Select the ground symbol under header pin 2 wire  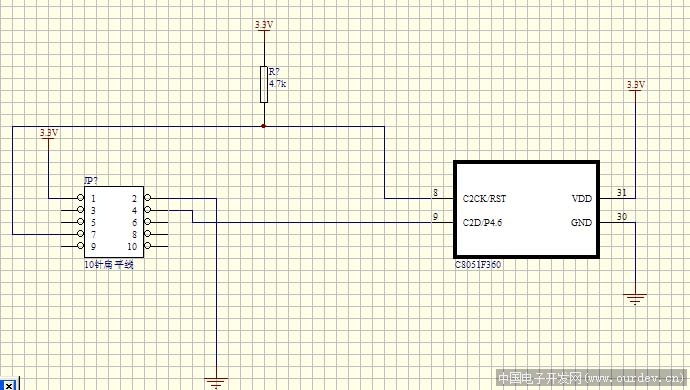point(216,383)
